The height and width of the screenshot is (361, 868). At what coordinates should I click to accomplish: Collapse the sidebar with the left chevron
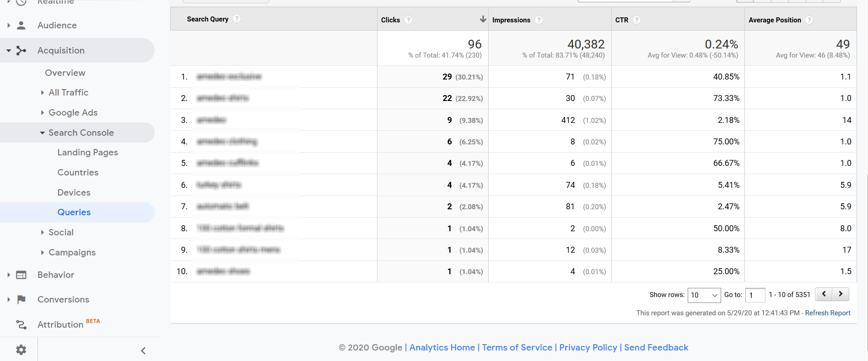pyautogui.click(x=143, y=350)
